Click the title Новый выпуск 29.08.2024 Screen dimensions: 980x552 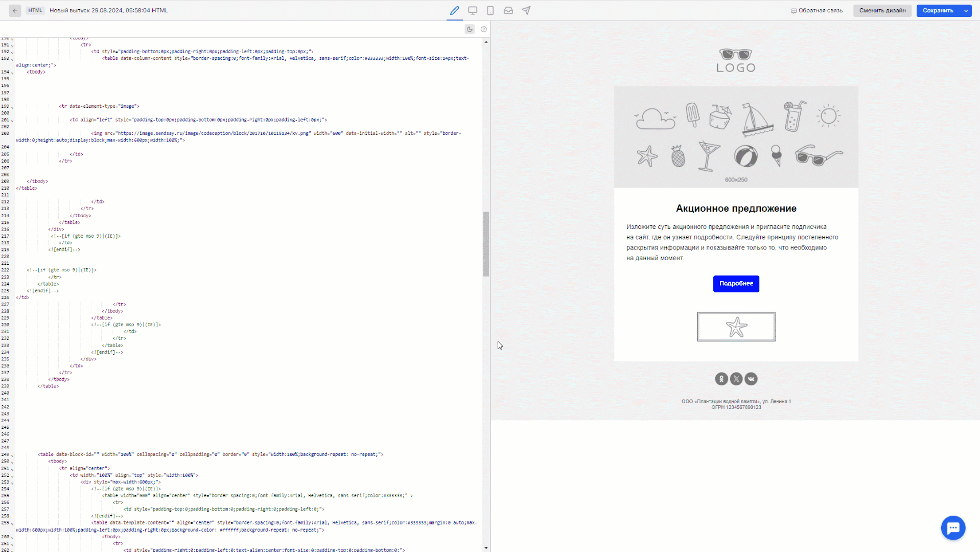pos(108,10)
